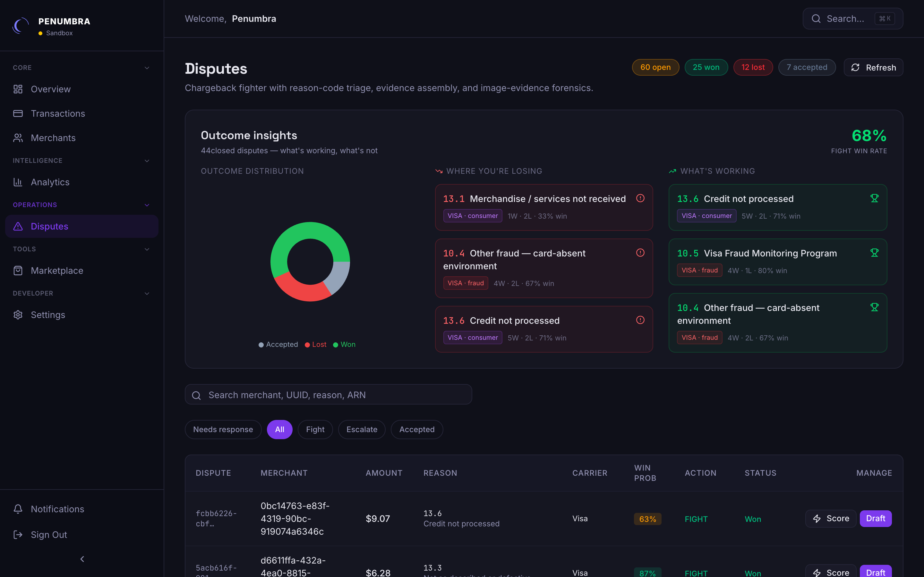The width and height of the screenshot is (924, 577).
Task: Open the Overview grid icon
Action: pyautogui.click(x=18, y=89)
